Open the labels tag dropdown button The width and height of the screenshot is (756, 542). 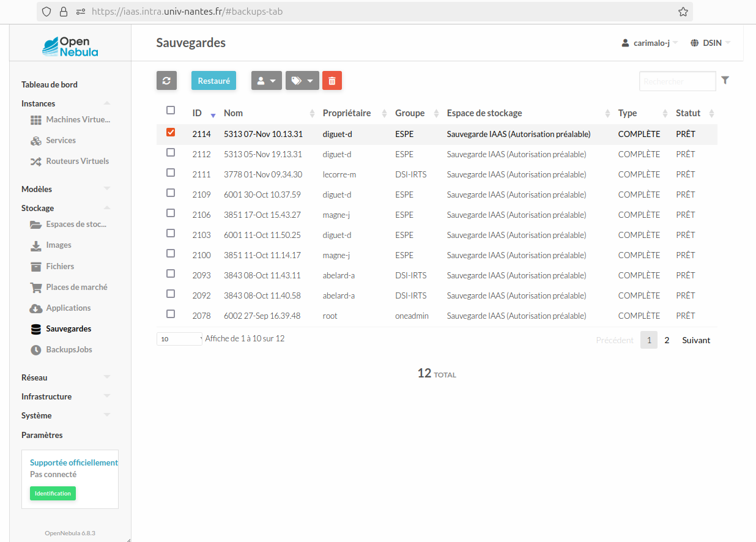tap(302, 81)
